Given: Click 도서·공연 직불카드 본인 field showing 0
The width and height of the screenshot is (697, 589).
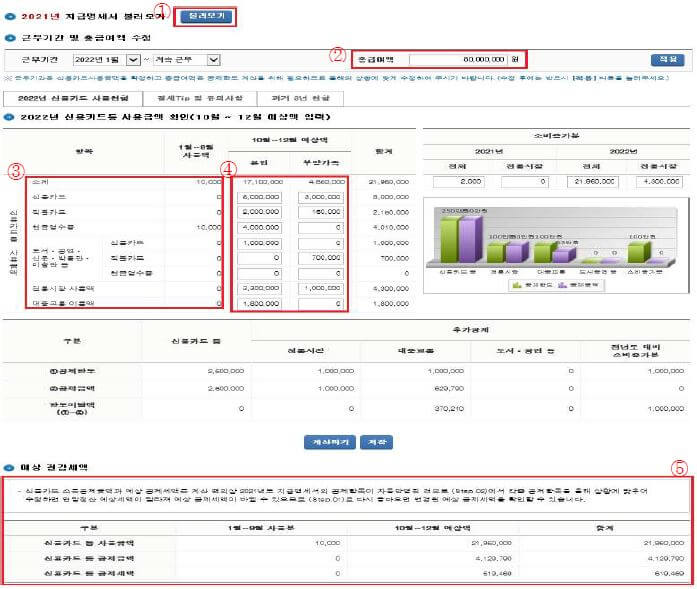Looking at the screenshot, I should click(259, 258).
